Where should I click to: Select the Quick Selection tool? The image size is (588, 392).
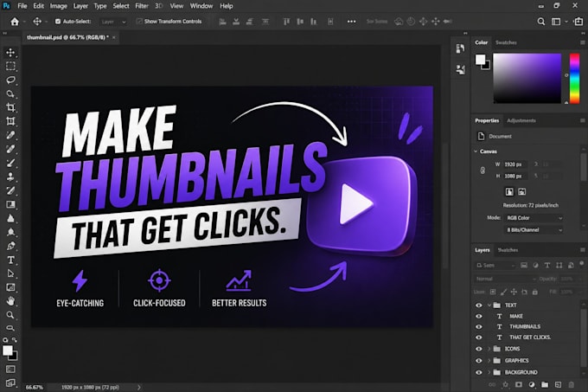pos(10,93)
